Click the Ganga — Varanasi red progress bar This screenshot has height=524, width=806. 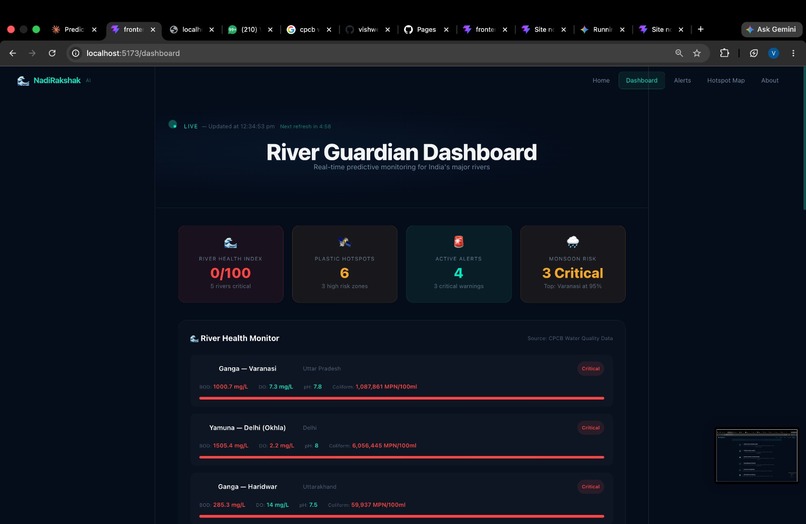(401, 398)
